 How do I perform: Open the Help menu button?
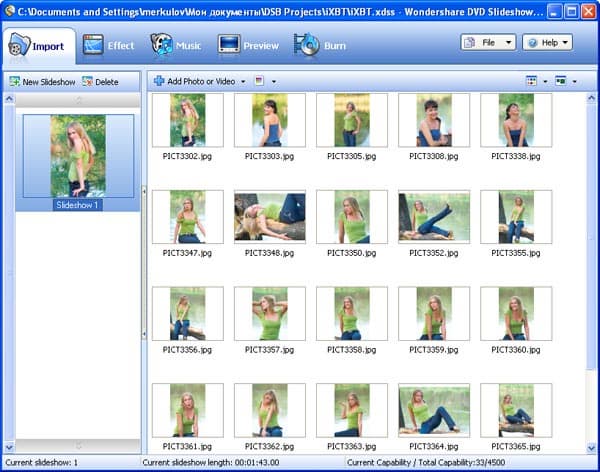548,42
